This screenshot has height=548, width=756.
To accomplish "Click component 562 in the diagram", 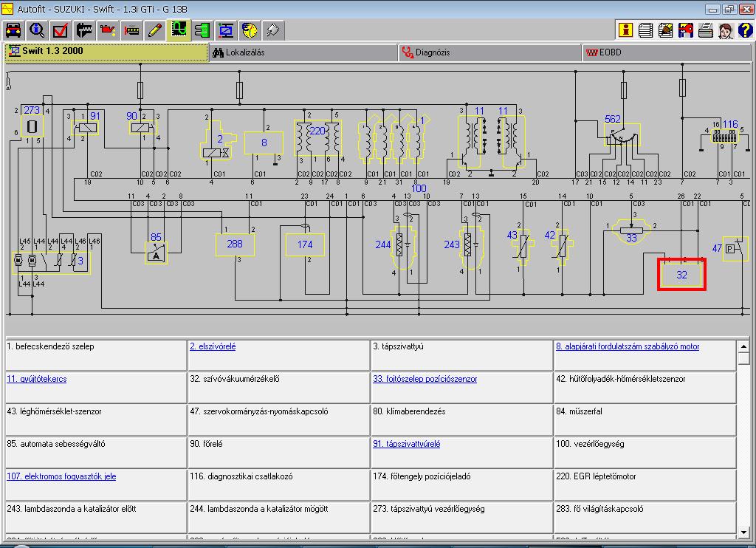I will coord(622,134).
